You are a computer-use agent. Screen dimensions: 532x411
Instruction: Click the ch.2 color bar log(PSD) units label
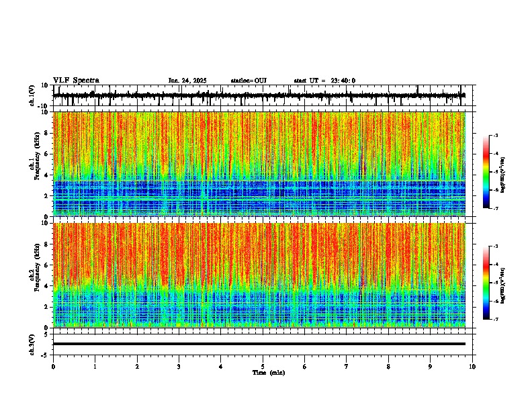click(x=503, y=285)
